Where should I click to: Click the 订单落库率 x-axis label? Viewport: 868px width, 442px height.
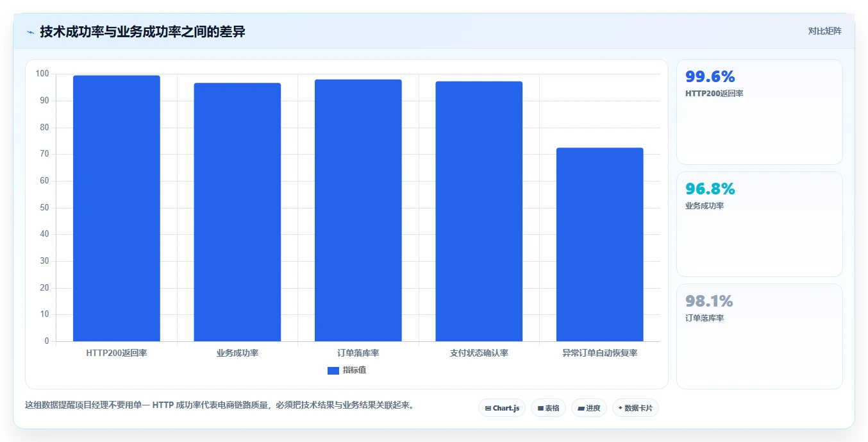[x=358, y=353]
